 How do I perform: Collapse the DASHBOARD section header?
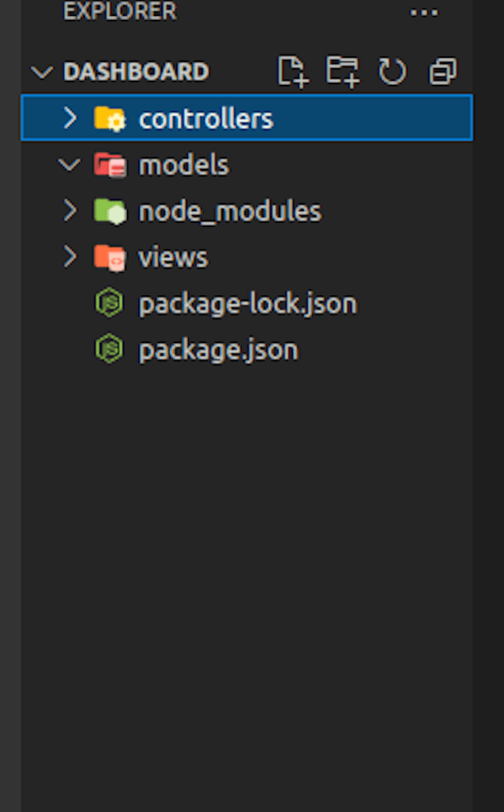point(42,71)
